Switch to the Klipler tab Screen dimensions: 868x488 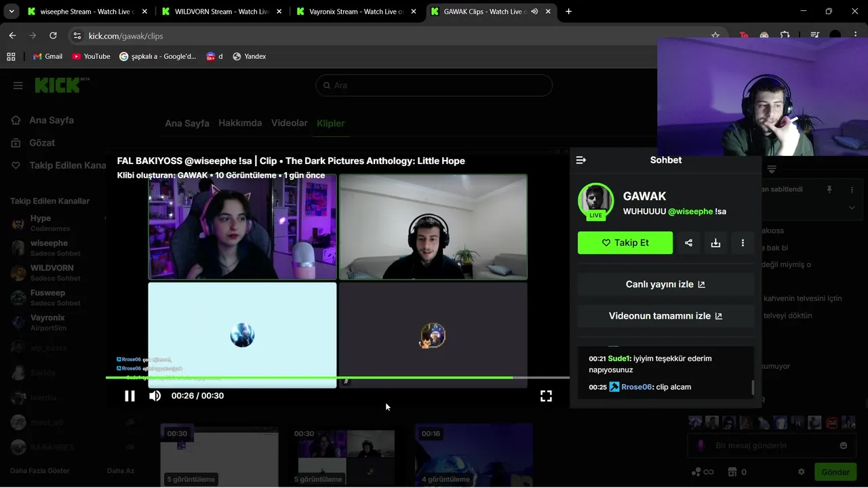click(330, 123)
